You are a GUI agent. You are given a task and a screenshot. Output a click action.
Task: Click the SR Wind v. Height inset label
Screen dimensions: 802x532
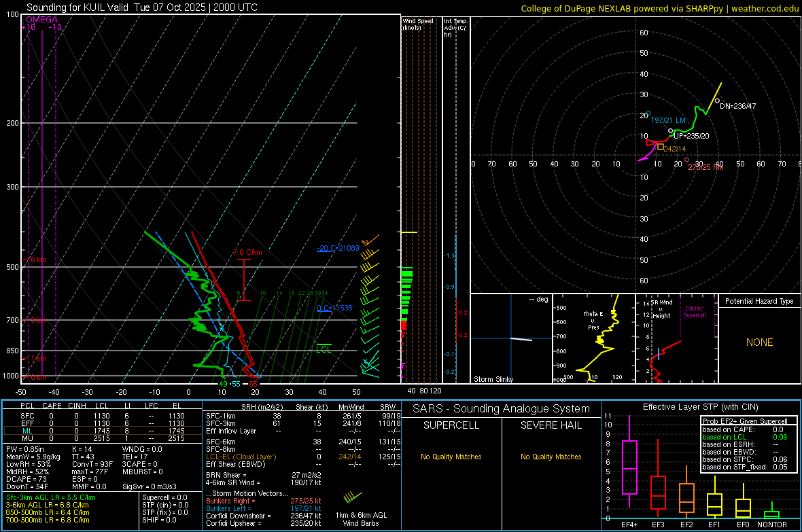(x=661, y=309)
